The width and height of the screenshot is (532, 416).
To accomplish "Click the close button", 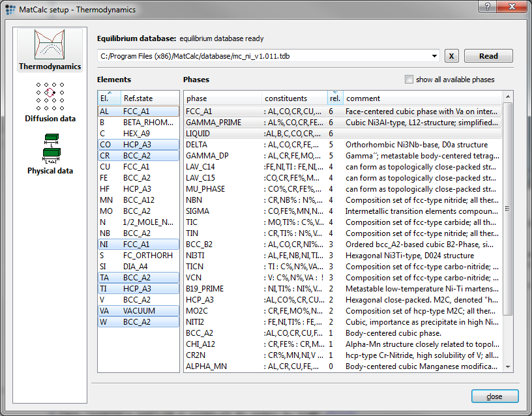I will tap(495, 396).
